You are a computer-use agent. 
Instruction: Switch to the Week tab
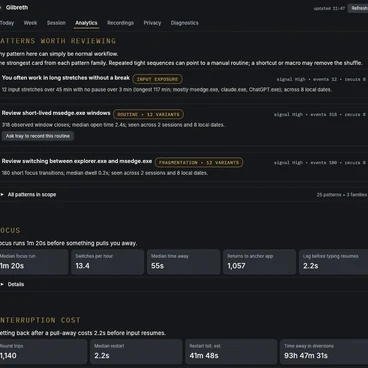pyautogui.click(x=30, y=23)
